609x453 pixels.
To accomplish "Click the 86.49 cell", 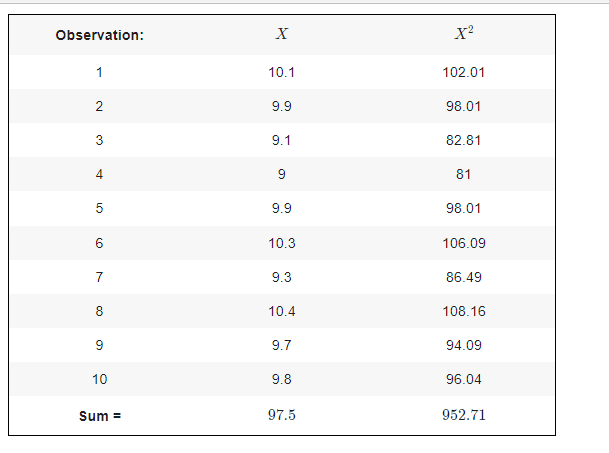I will coord(463,277).
